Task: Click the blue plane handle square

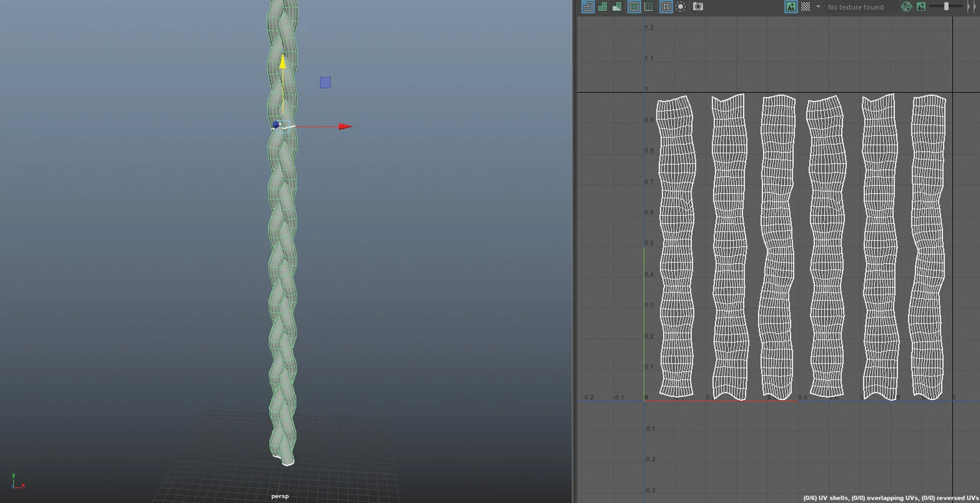Action: 325,82
